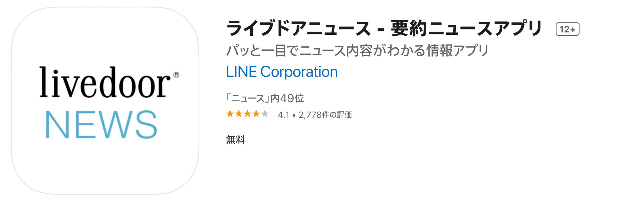Open the 2,778件の評価 reviews count
This screenshot has height=202, width=644.
(325, 115)
